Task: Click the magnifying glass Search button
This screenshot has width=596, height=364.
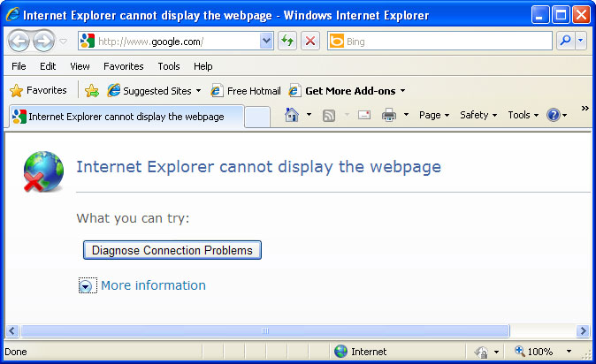Action: pos(566,41)
